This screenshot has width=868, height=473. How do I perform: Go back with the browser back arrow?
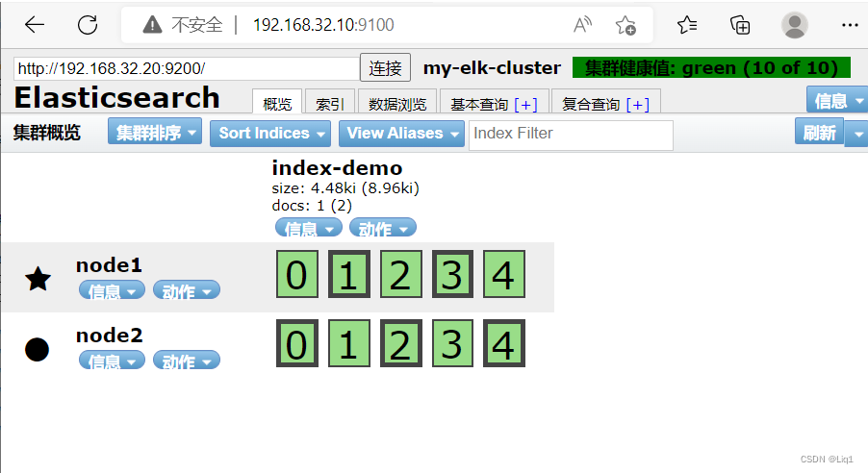point(35,25)
